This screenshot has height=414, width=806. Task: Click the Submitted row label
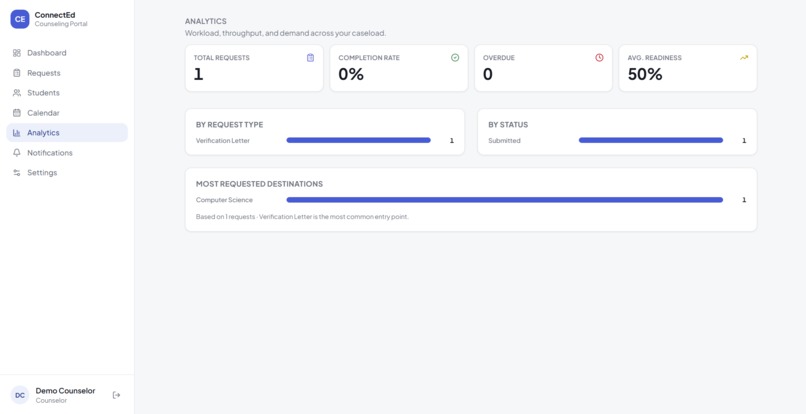[504, 141]
